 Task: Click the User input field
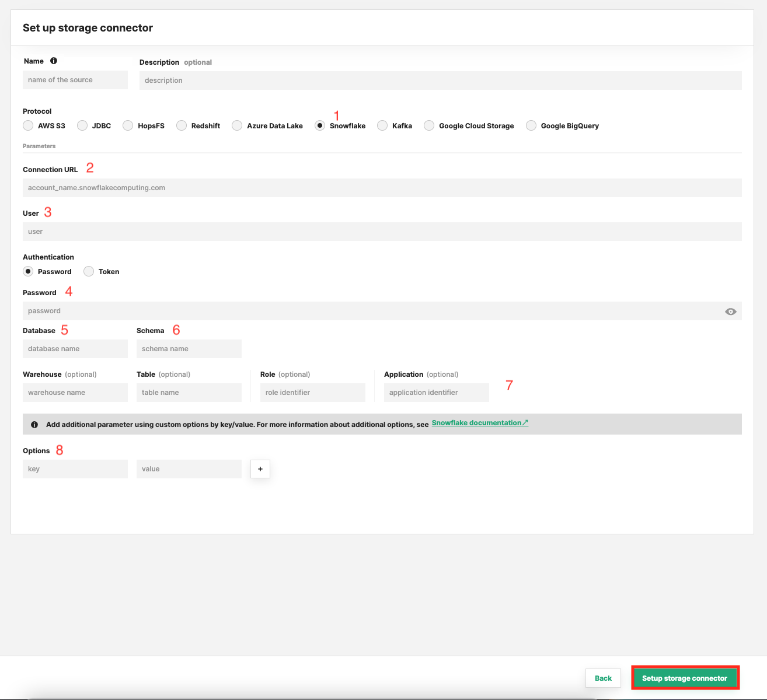click(x=382, y=232)
